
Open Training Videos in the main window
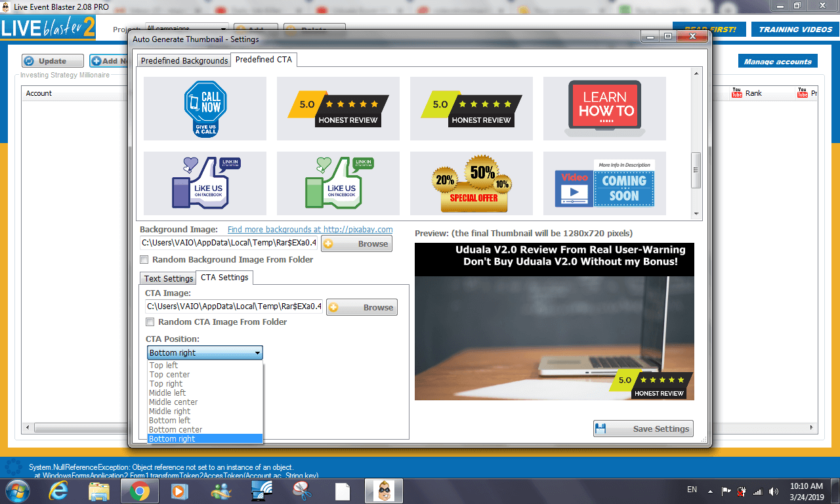(x=795, y=30)
